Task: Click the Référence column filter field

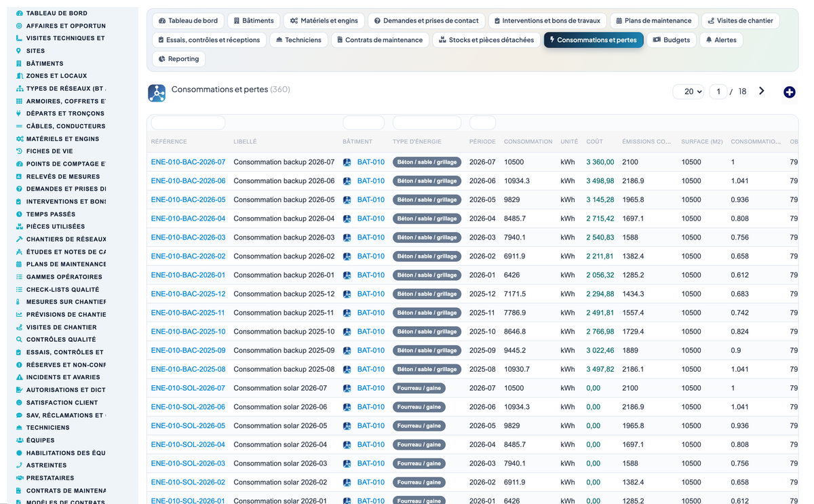Action: tap(188, 123)
